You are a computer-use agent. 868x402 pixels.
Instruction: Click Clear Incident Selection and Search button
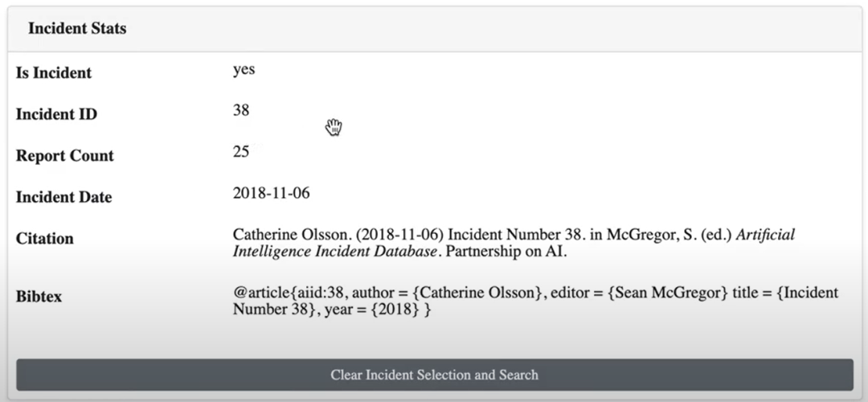435,375
